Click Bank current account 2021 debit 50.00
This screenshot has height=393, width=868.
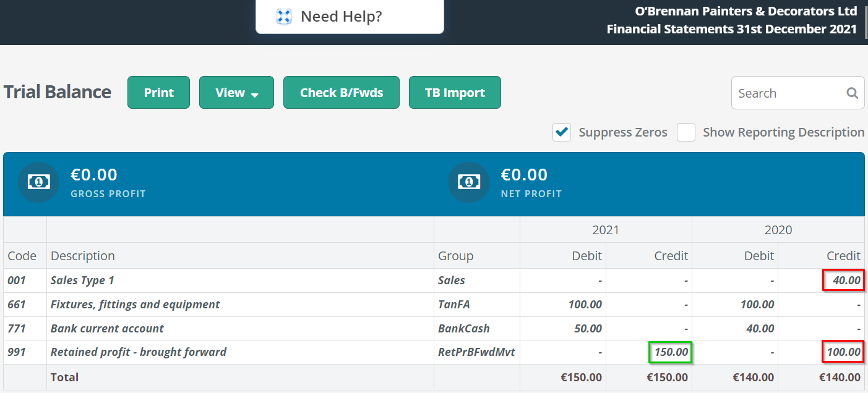coord(588,329)
